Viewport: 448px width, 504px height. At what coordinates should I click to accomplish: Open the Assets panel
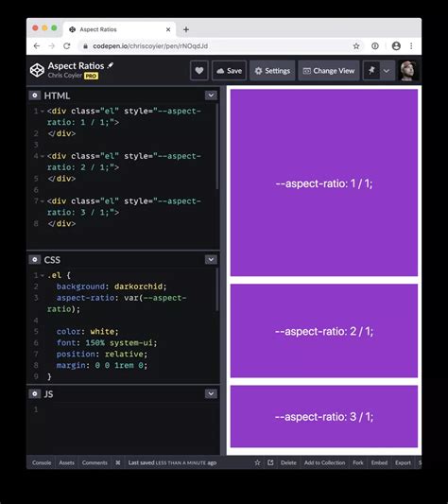(66, 462)
